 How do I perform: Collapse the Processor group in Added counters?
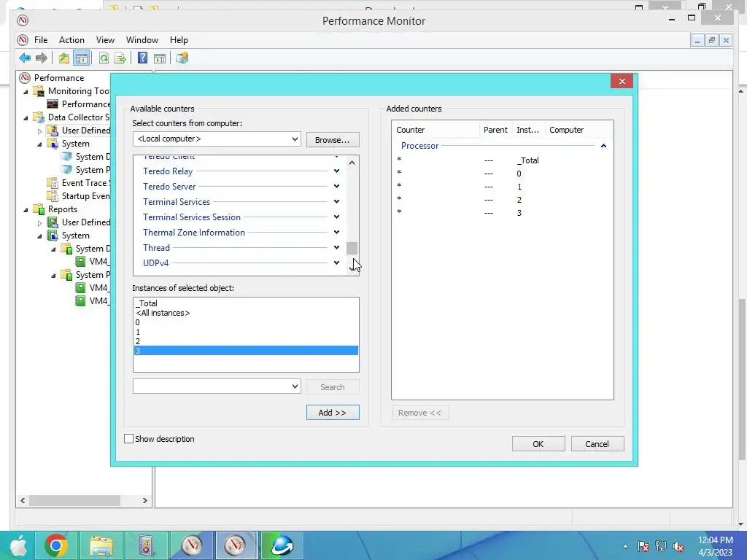click(603, 146)
